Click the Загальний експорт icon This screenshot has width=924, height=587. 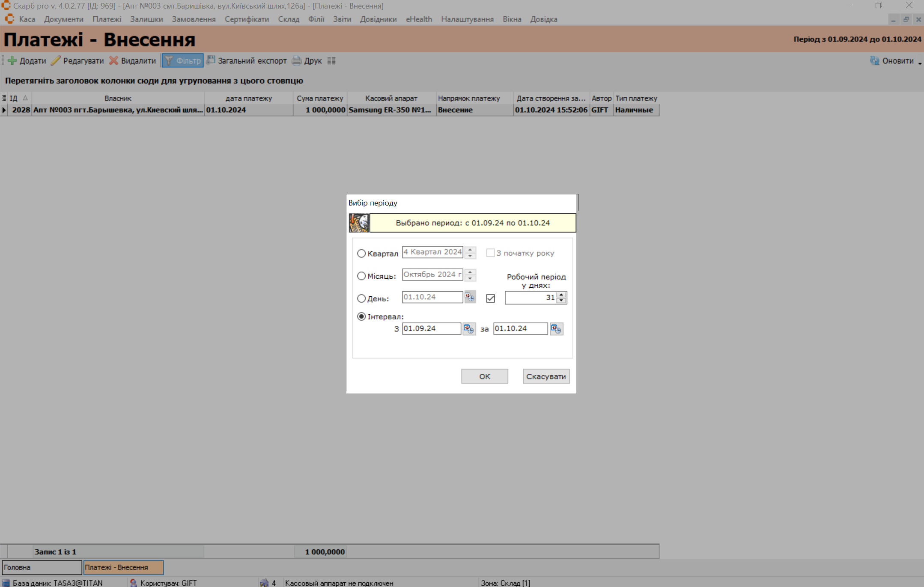tap(211, 60)
